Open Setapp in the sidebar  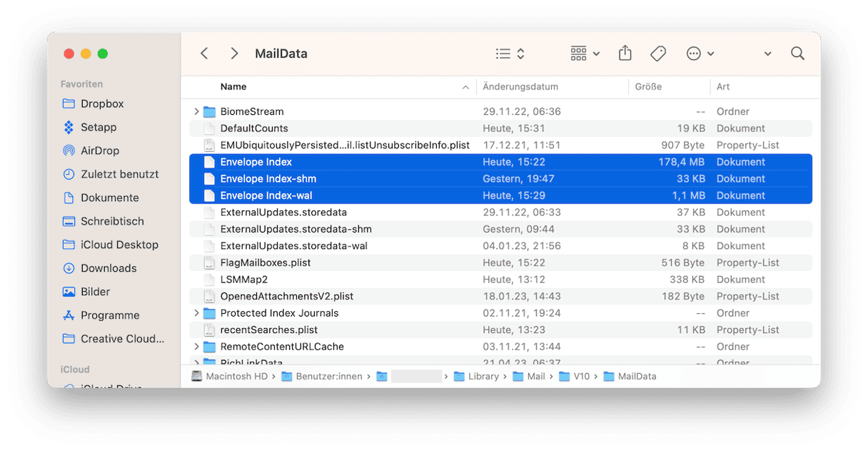click(99, 127)
